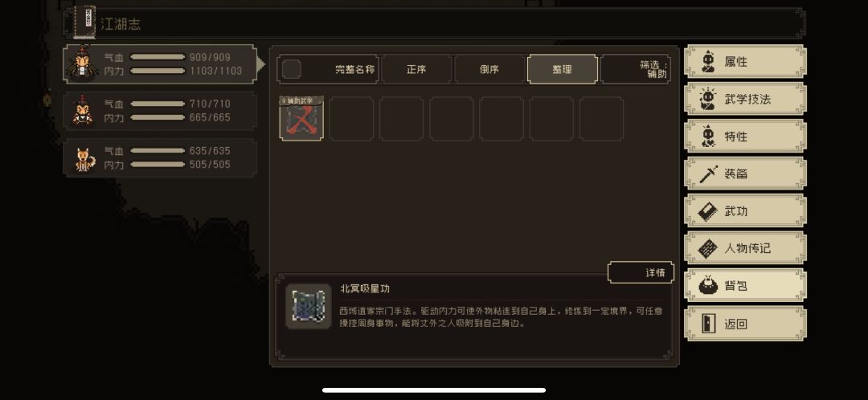Select the second character with 710 health
868x400 pixels.
click(160, 111)
